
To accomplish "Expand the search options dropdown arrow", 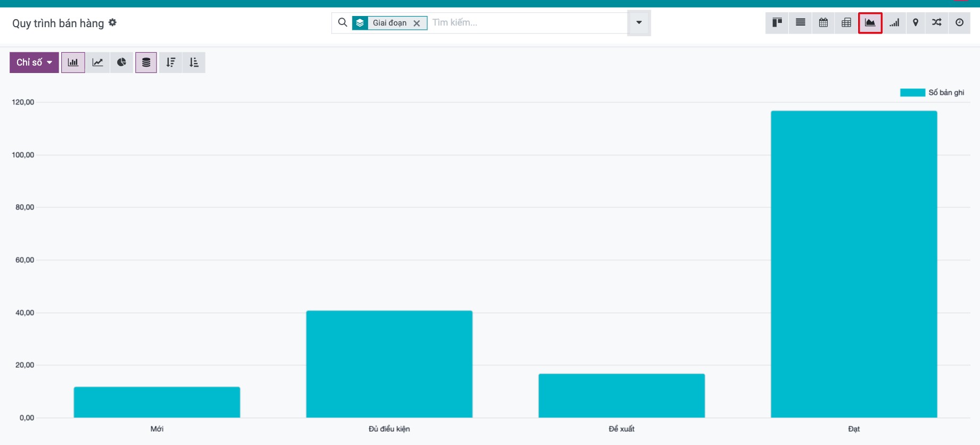I will (639, 23).
